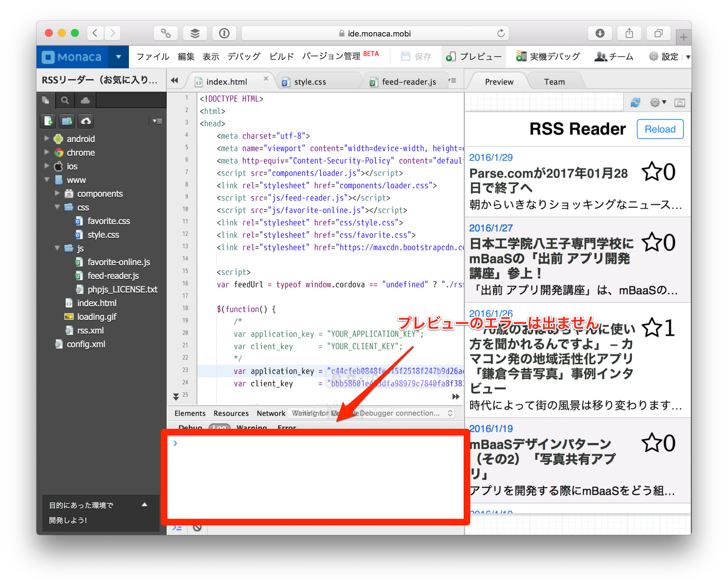This screenshot has height=587, width=728.
Task: Click the Reload button in preview
Action: click(660, 129)
